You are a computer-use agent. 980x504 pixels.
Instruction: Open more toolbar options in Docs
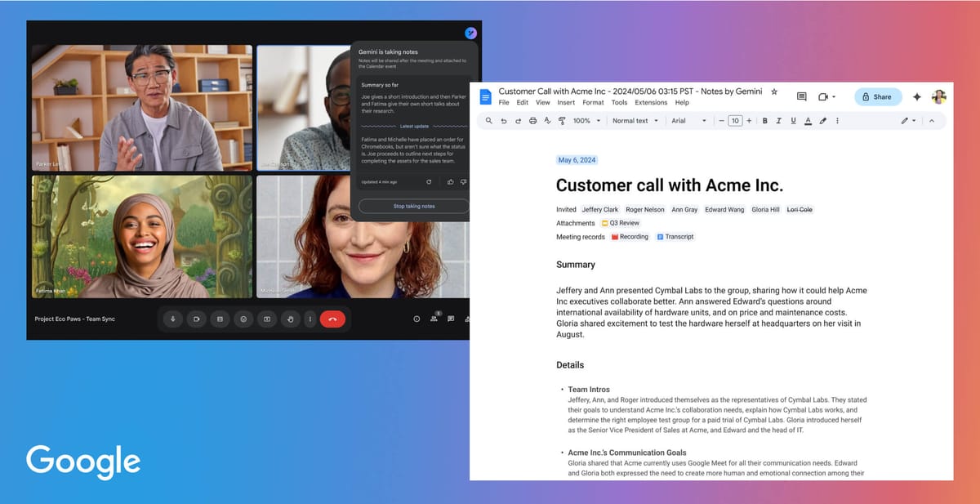coord(837,121)
